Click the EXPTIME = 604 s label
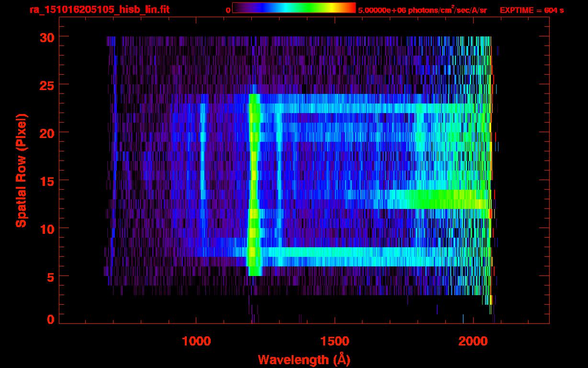This screenshot has width=588, height=368. [x=531, y=10]
